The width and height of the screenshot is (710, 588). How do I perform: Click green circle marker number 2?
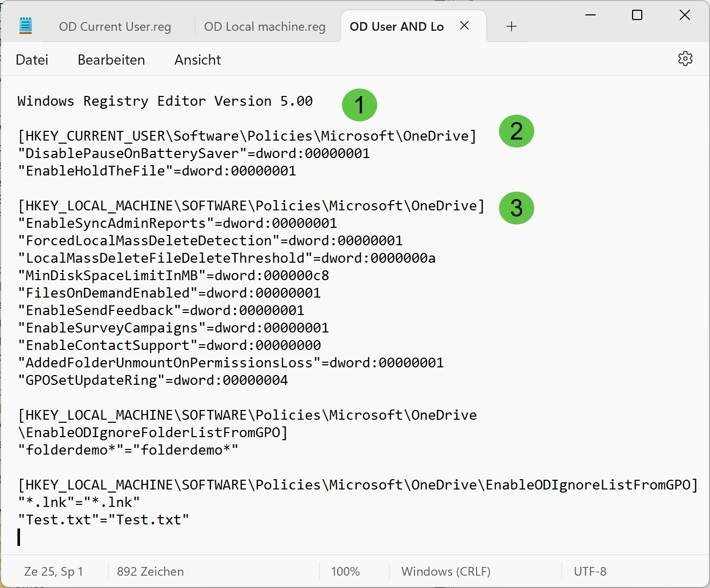516,131
